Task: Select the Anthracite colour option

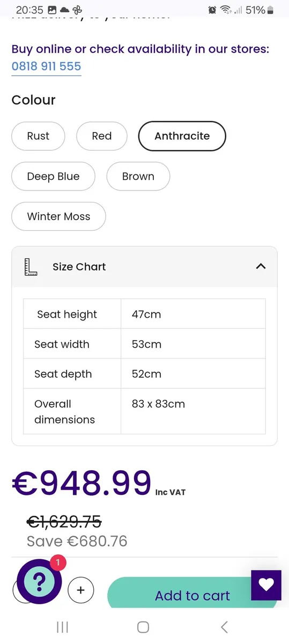Action: pos(182,136)
